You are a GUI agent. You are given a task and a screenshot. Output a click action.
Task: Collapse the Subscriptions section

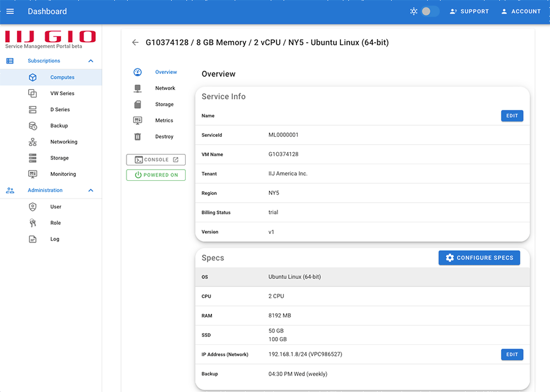point(90,61)
